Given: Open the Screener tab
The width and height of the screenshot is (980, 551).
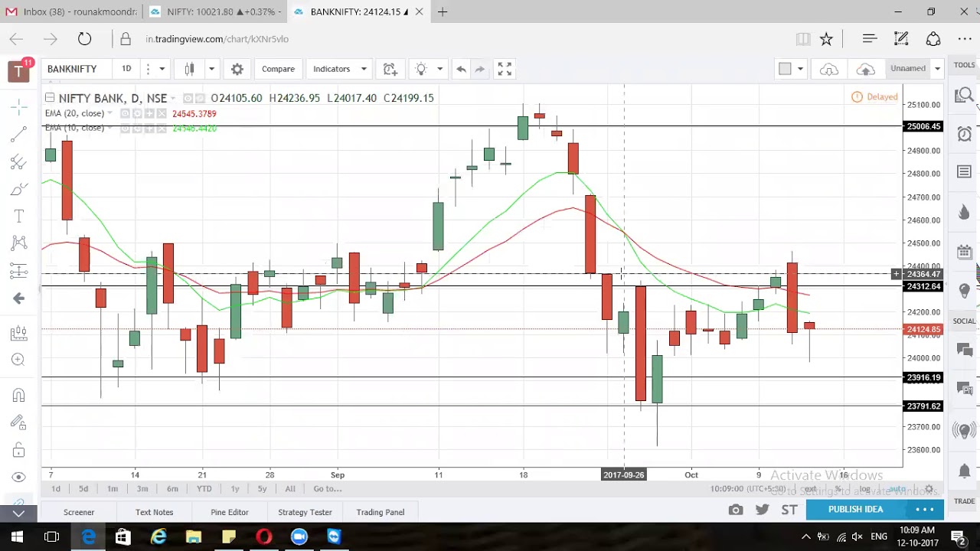Looking at the screenshot, I should click(79, 512).
